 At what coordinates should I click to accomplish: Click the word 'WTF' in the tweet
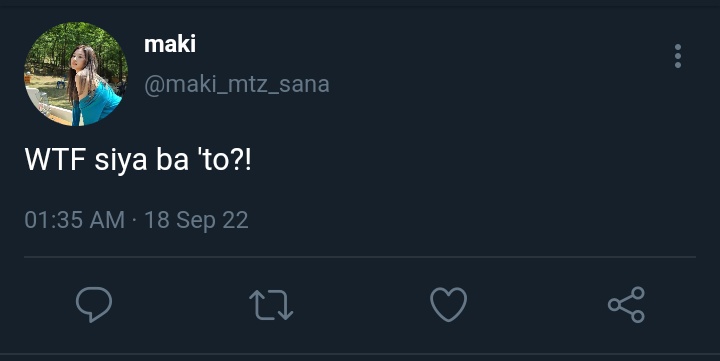coord(55,159)
